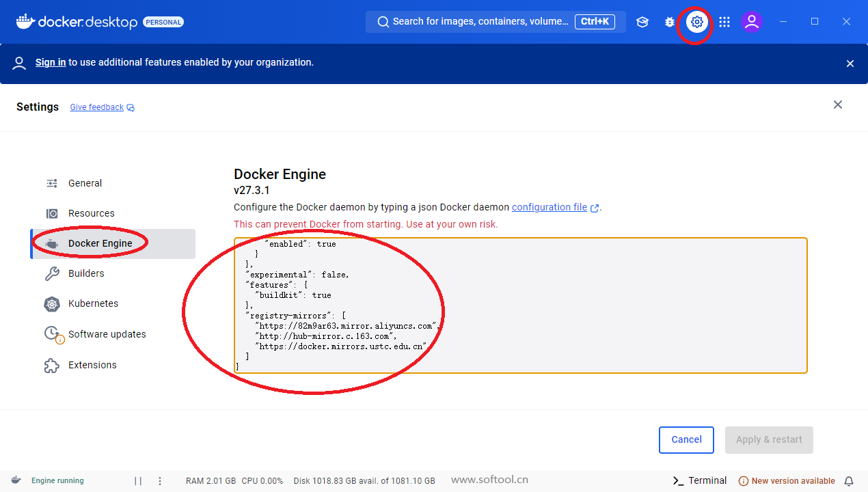Click the "RAM 2.01 GB" status readout

coord(211,481)
